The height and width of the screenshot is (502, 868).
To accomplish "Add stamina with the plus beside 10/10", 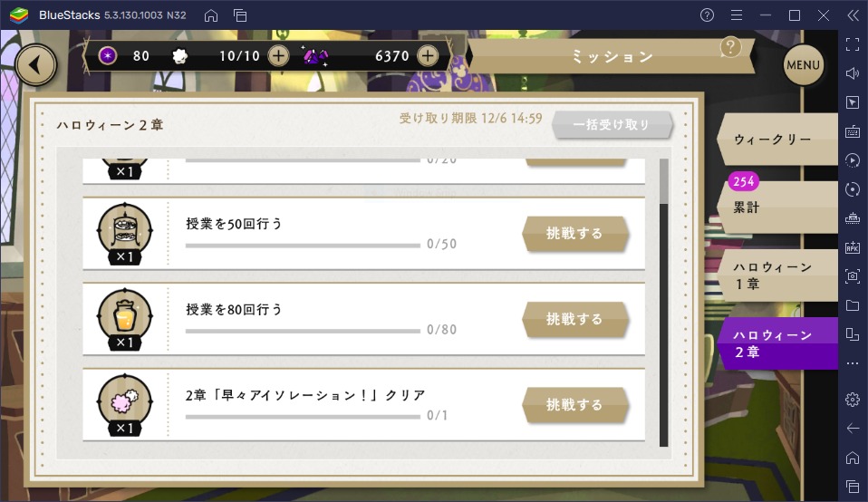I will point(278,56).
